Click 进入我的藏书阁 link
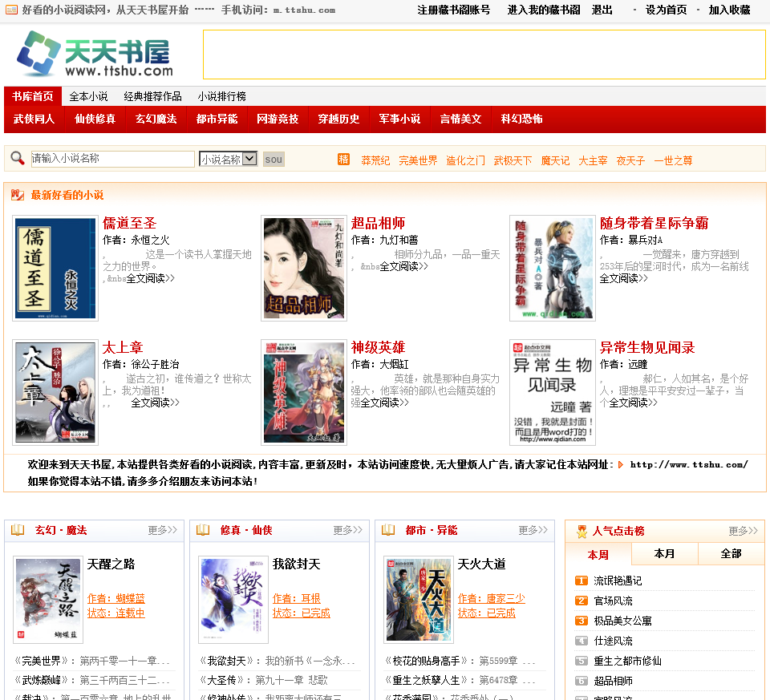 tap(544, 10)
